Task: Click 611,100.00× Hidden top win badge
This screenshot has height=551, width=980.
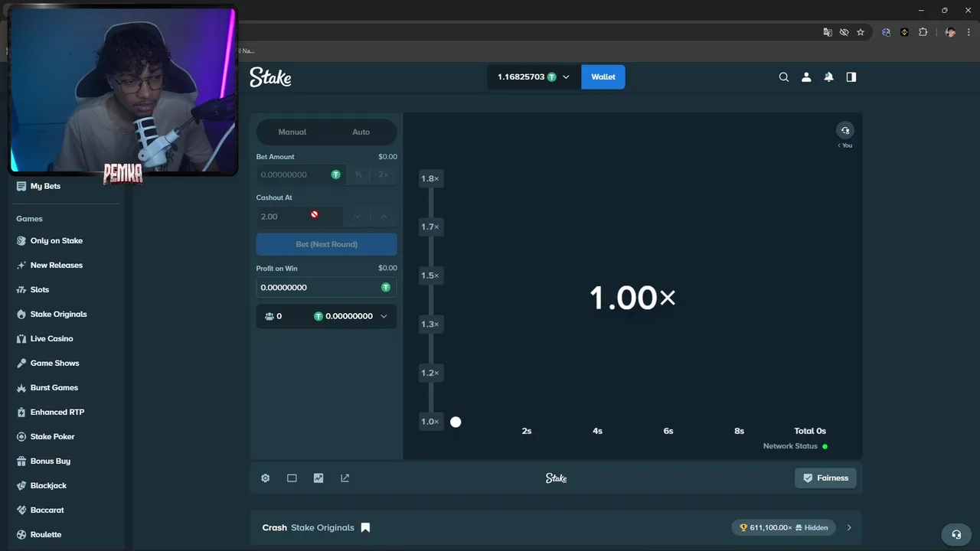Action: (x=783, y=527)
